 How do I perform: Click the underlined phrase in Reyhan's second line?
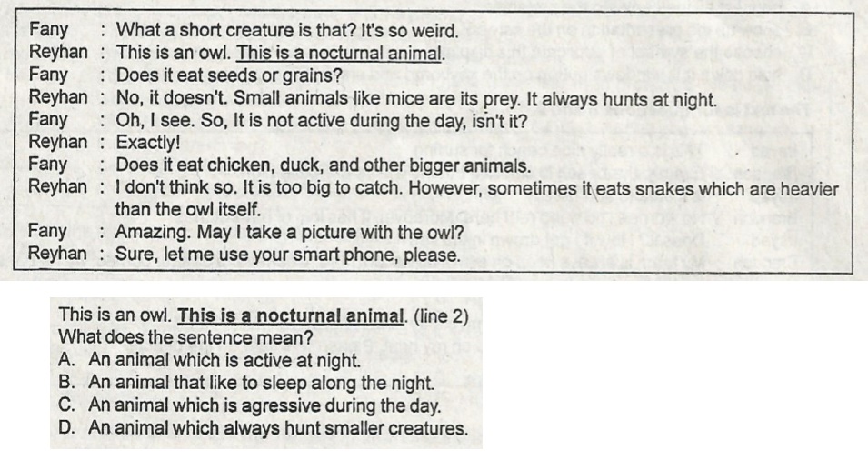point(340,54)
